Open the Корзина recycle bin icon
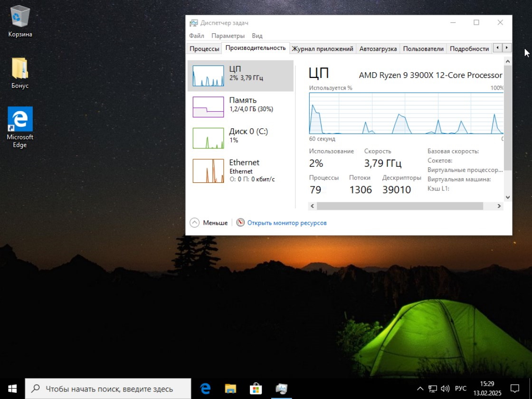The height and width of the screenshot is (399, 532). click(20, 21)
